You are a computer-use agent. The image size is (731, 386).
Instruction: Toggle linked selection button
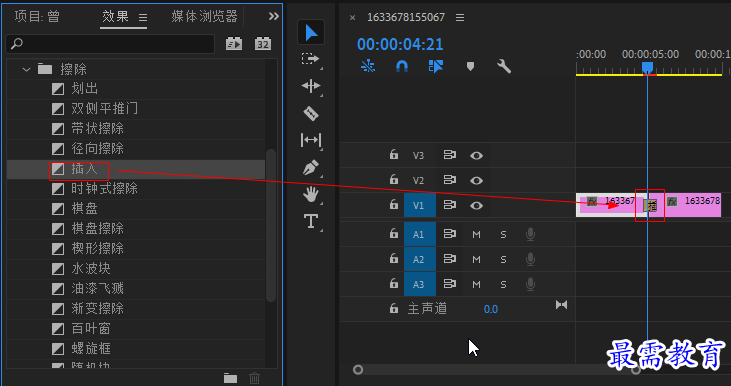click(436, 66)
